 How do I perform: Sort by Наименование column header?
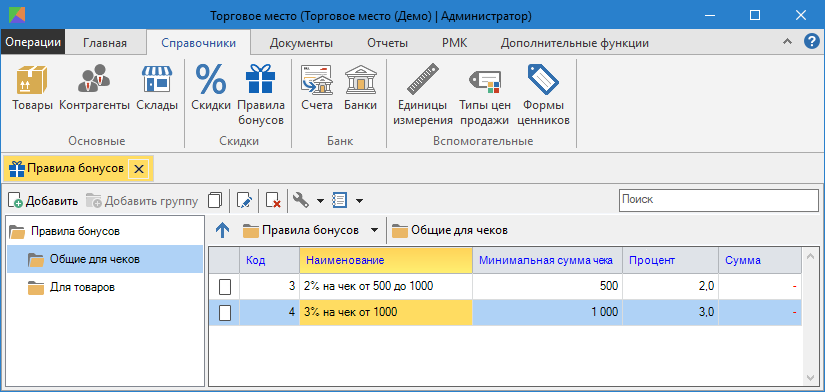point(386,260)
